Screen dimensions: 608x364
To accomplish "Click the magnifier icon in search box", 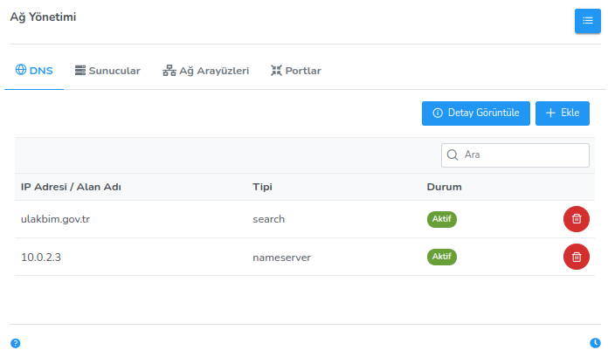I will pos(453,155).
